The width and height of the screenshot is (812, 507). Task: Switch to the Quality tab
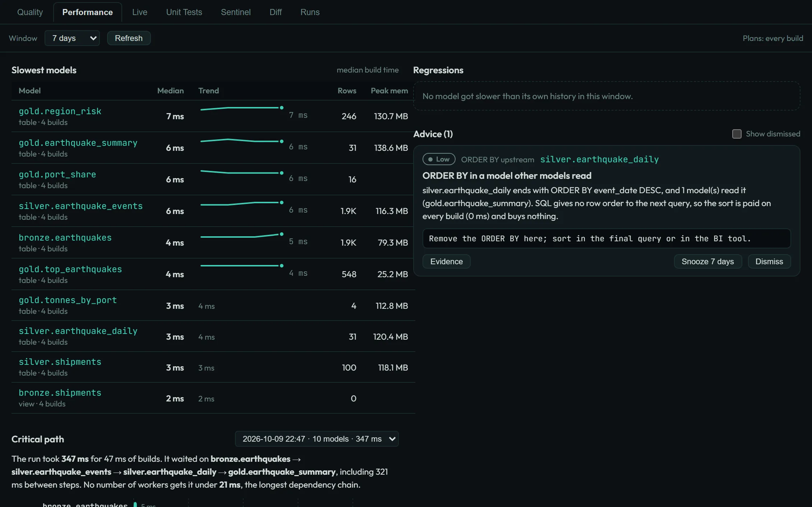(30, 12)
